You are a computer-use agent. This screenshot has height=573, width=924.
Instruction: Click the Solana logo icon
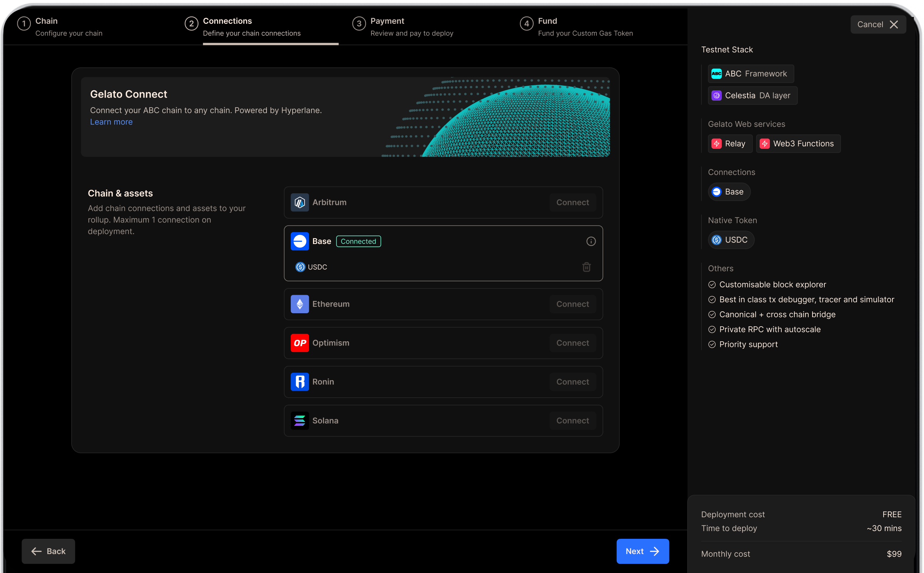coord(300,420)
